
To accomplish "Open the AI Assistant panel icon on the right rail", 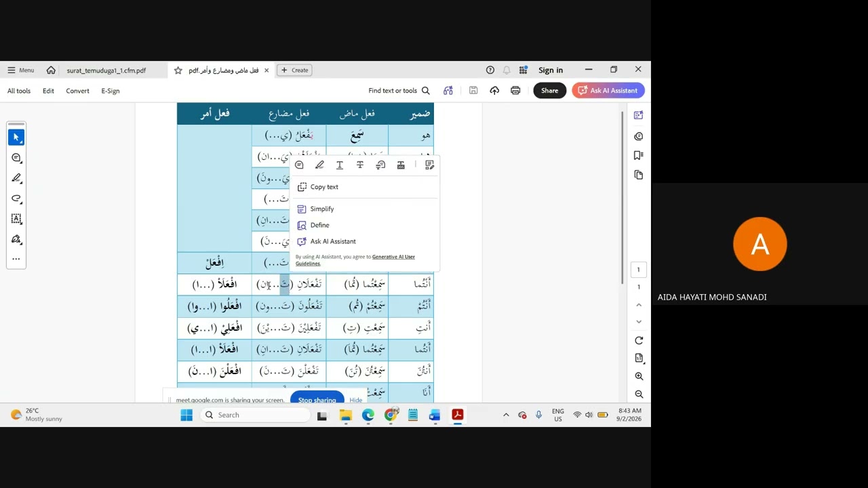I will (x=638, y=115).
